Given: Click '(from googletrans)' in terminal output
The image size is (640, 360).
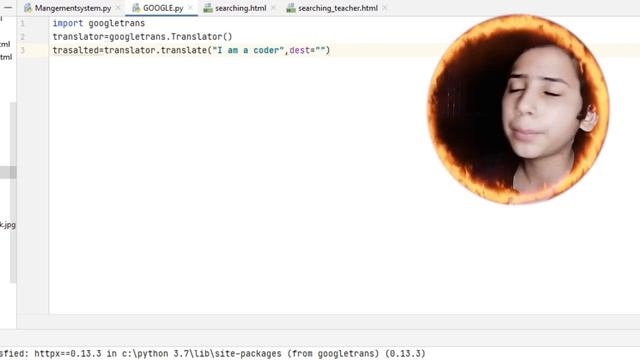Looking at the screenshot, I should pyautogui.click(x=333, y=353).
